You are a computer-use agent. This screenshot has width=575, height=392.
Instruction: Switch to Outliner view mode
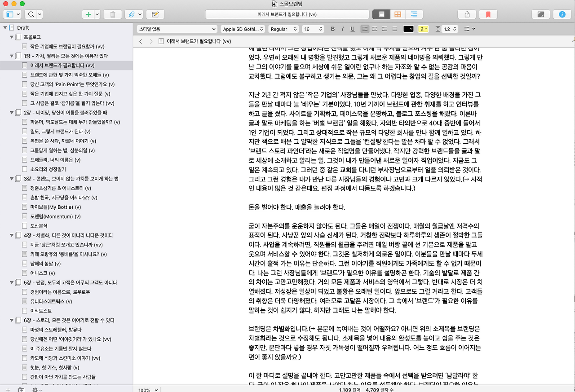click(x=413, y=14)
